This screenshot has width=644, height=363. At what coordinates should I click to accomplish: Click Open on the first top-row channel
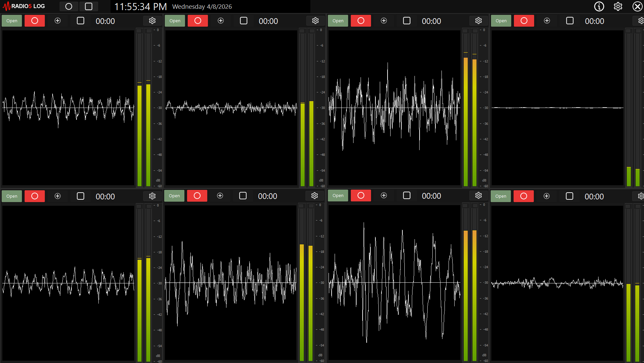click(x=12, y=21)
